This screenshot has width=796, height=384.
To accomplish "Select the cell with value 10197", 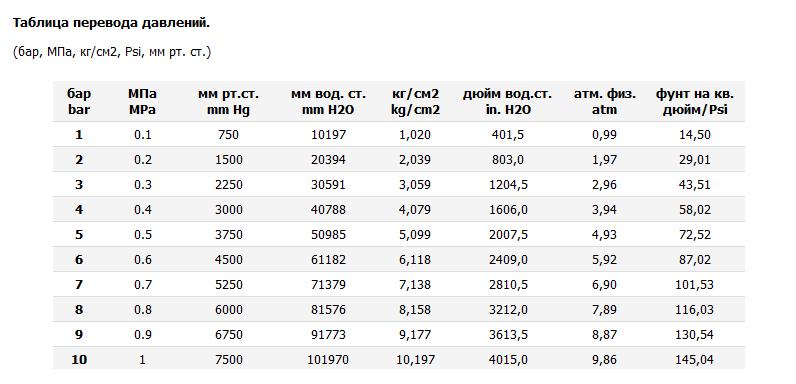I will tap(328, 135).
